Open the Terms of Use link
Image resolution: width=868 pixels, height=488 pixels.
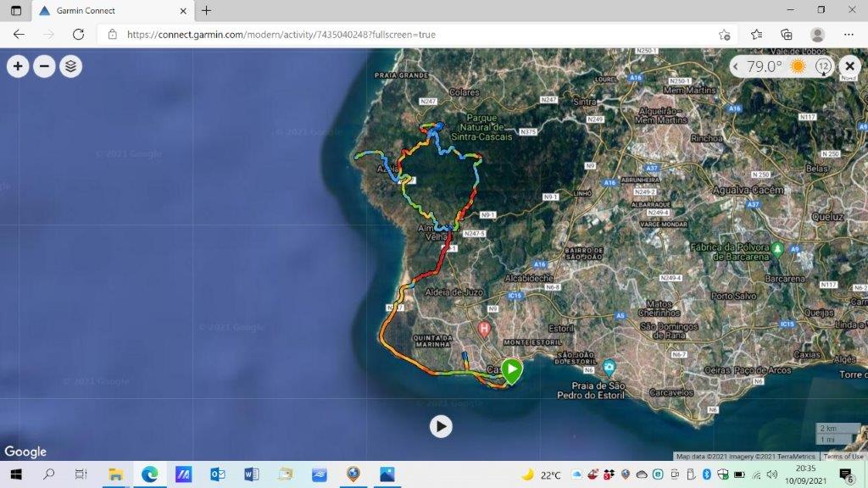tap(843, 457)
